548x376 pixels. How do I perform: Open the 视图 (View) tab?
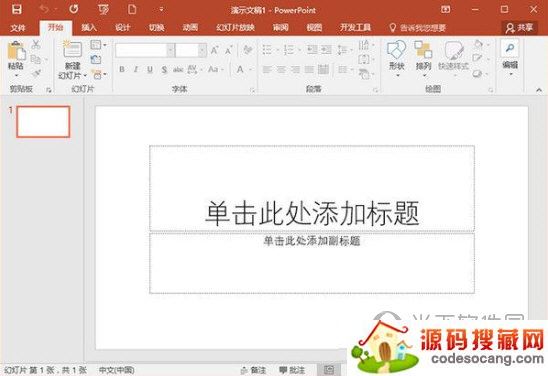point(314,28)
